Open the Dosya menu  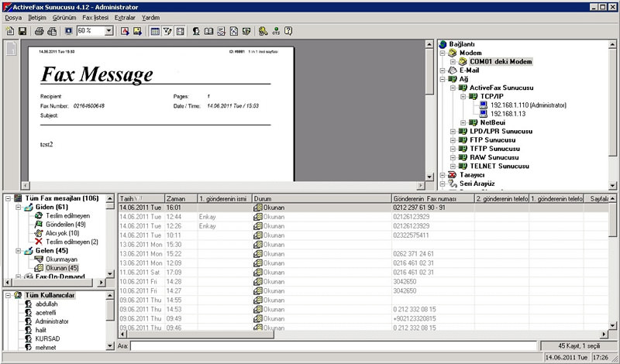click(13, 17)
